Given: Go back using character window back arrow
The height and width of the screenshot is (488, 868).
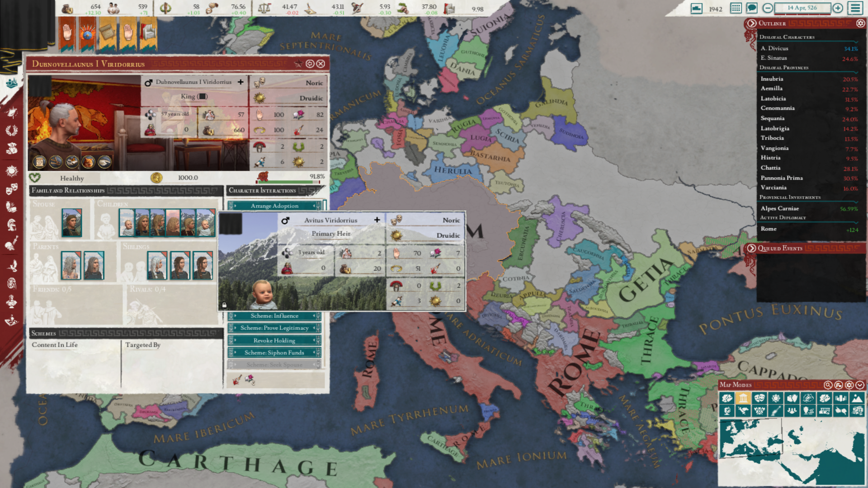Looking at the screenshot, I should coord(310,64).
